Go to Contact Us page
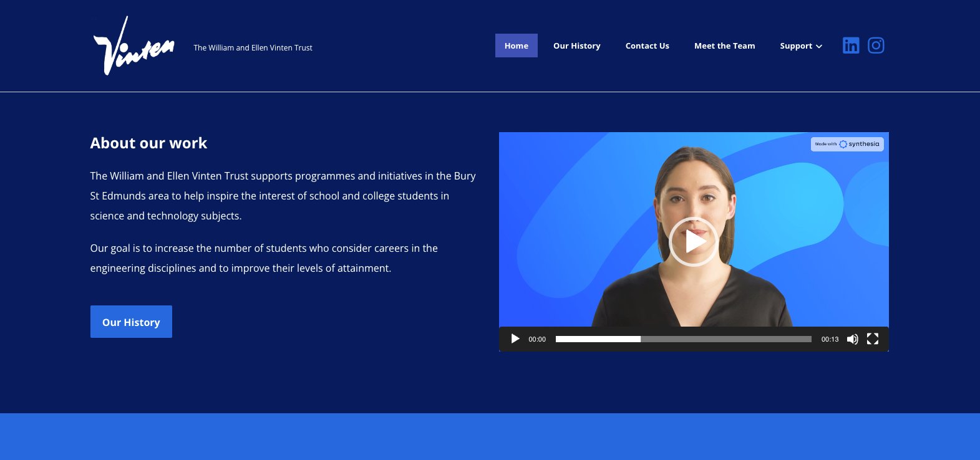Image resolution: width=980 pixels, height=460 pixels. tap(648, 46)
